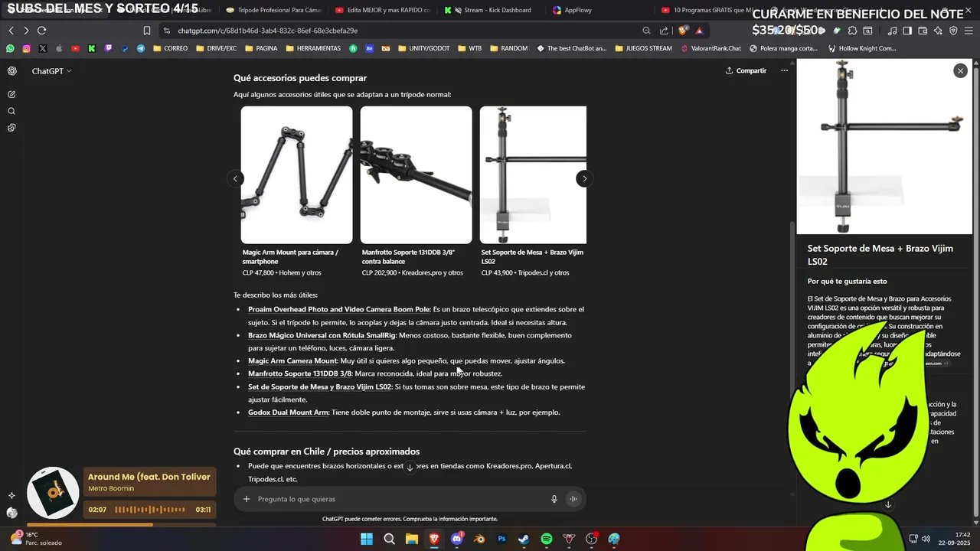Zoom page using magnifier icon in address bar
980x551 pixels.
tap(646, 31)
